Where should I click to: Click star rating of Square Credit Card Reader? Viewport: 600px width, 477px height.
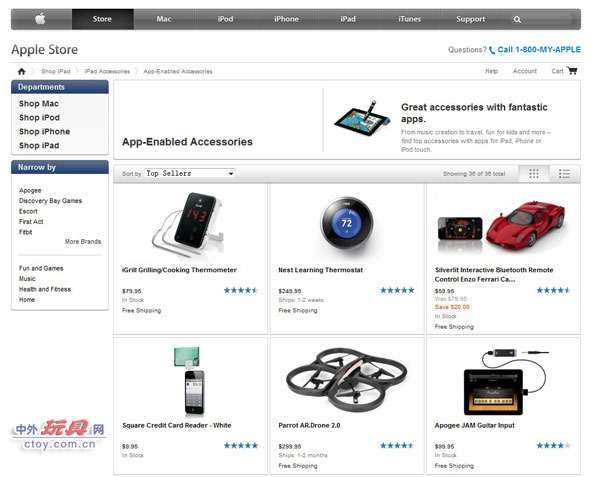pos(241,445)
